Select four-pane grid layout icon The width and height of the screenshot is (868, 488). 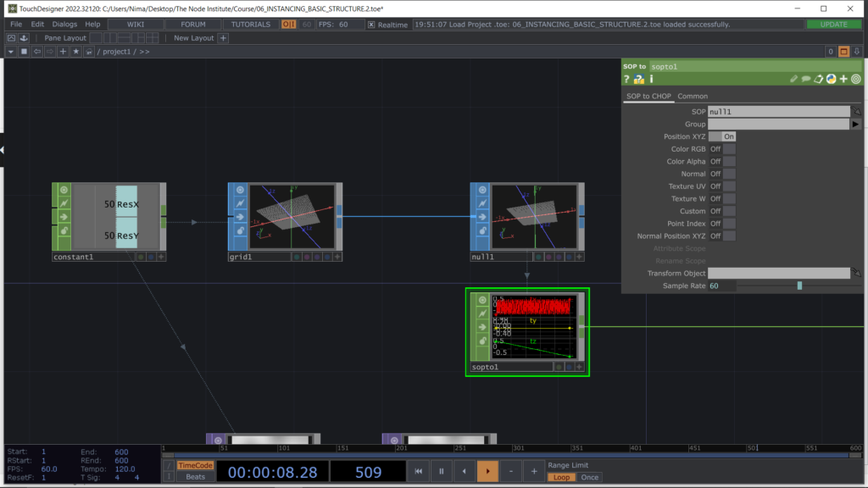tap(153, 37)
